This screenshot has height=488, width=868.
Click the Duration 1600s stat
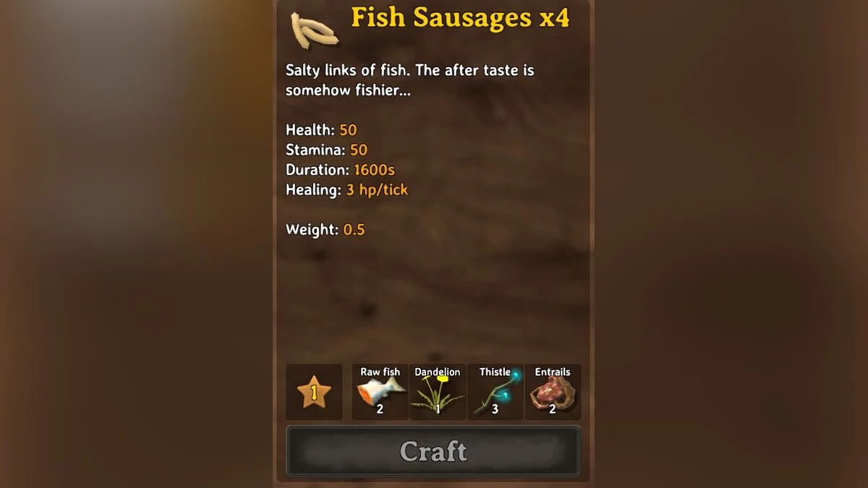tap(340, 170)
